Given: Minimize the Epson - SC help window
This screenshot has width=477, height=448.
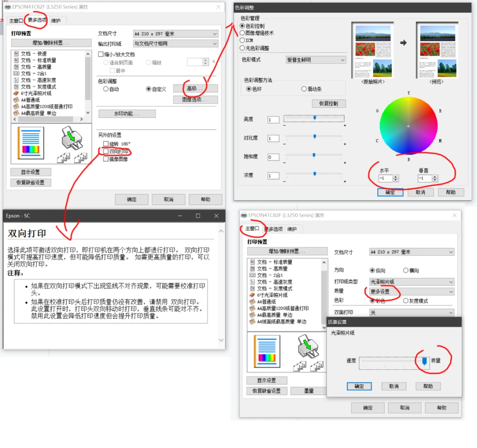Looking at the screenshot, I should click(x=180, y=216).
